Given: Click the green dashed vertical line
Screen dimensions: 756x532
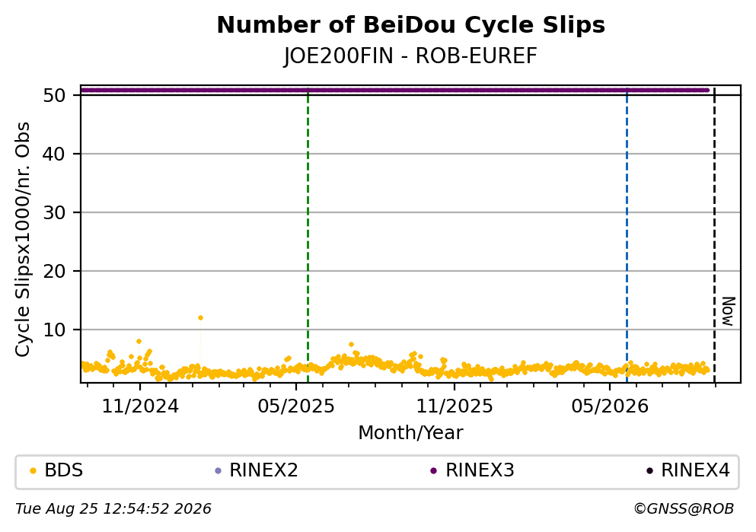Looking at the screenshot, I should click(x=308, y=236).
